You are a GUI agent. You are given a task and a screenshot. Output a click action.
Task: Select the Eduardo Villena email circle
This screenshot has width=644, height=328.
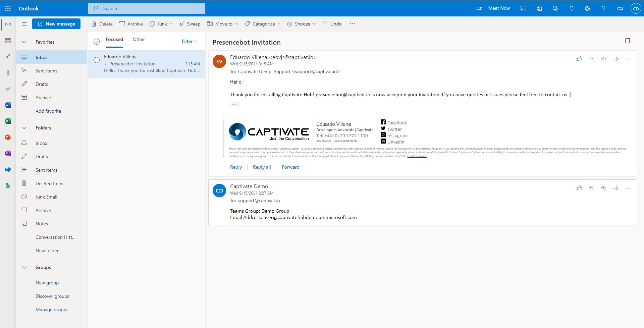click(x=97, y=60)
